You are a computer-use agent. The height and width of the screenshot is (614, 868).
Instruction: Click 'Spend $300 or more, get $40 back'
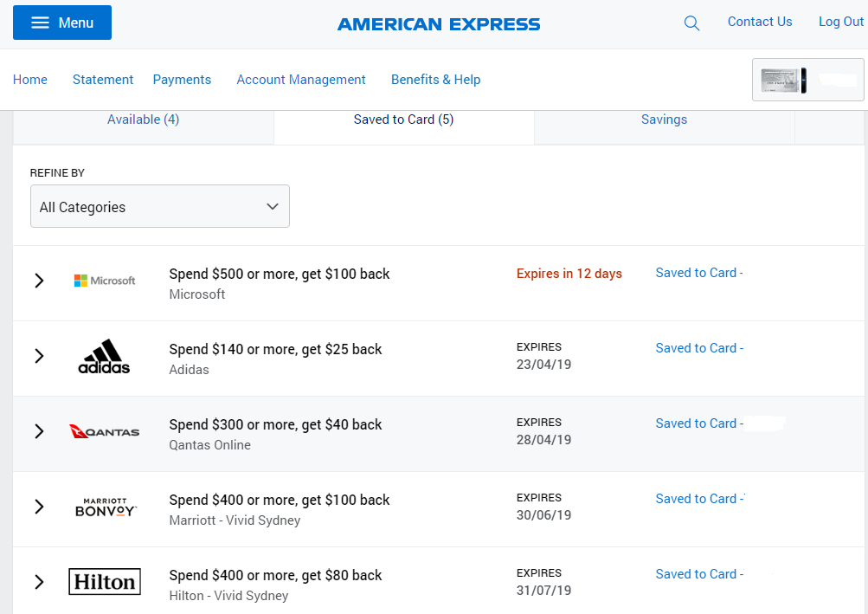coord(276,425)
